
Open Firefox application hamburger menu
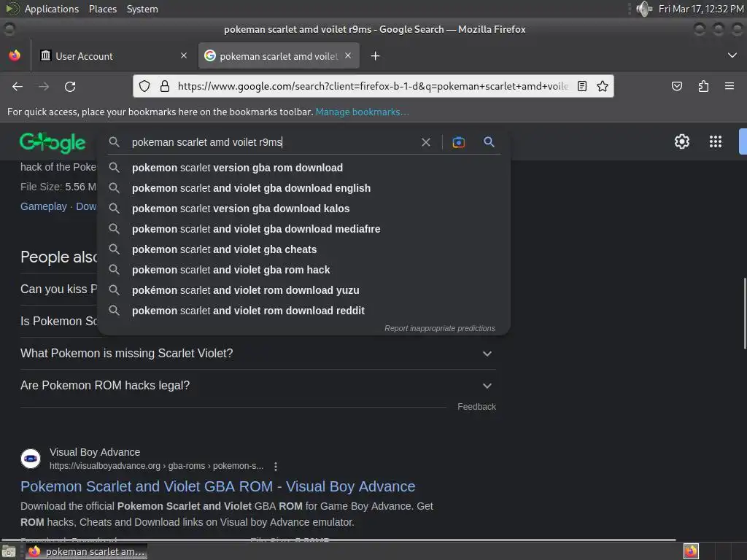tap(729, 86)
